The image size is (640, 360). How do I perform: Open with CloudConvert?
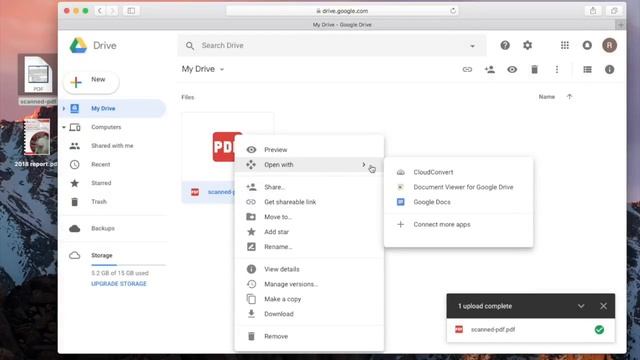[x=458, y=172]
